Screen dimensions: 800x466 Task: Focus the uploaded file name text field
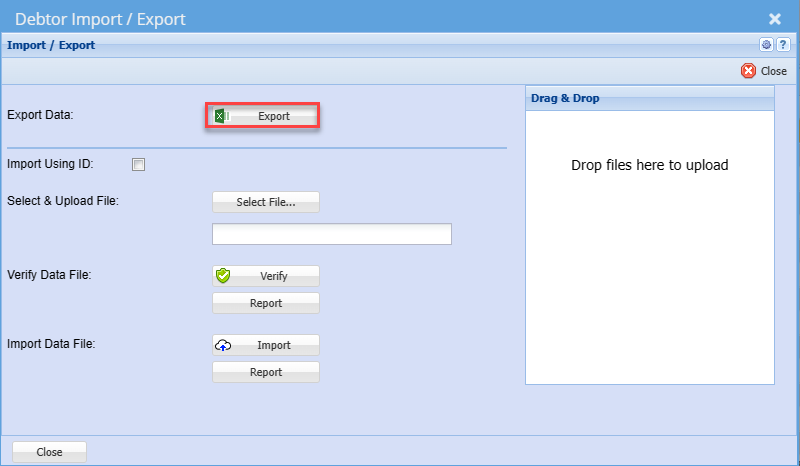click(332, 234)
